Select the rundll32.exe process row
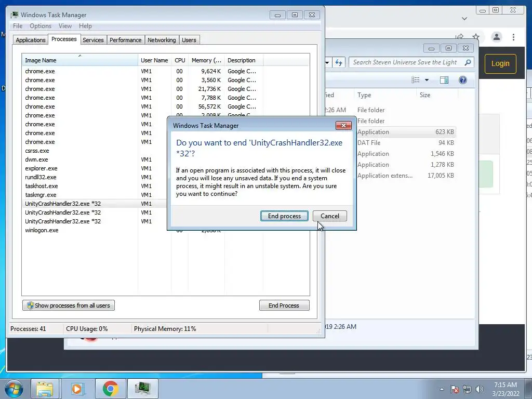 click(95, 177)
